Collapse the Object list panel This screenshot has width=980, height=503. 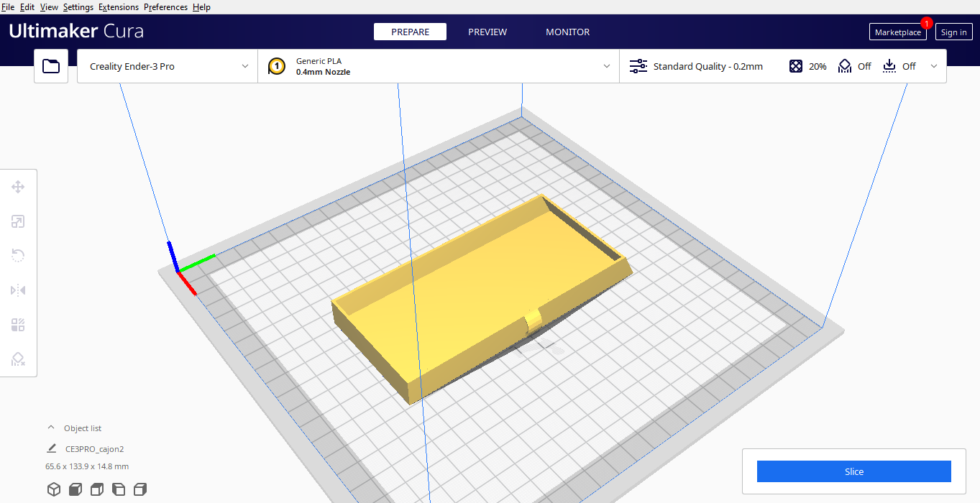point(50,426)
